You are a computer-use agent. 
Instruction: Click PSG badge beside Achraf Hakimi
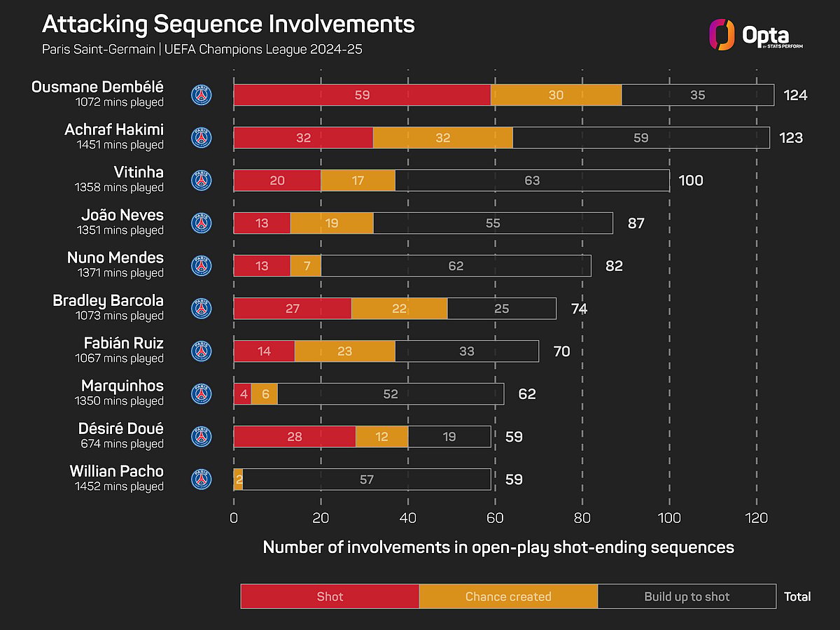pos(202,138)
